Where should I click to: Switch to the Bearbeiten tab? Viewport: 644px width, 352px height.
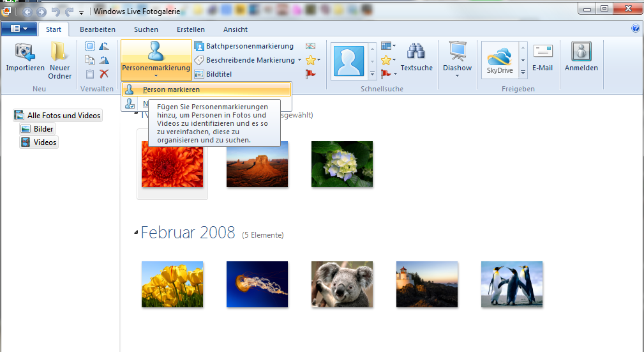pos(98,29)
